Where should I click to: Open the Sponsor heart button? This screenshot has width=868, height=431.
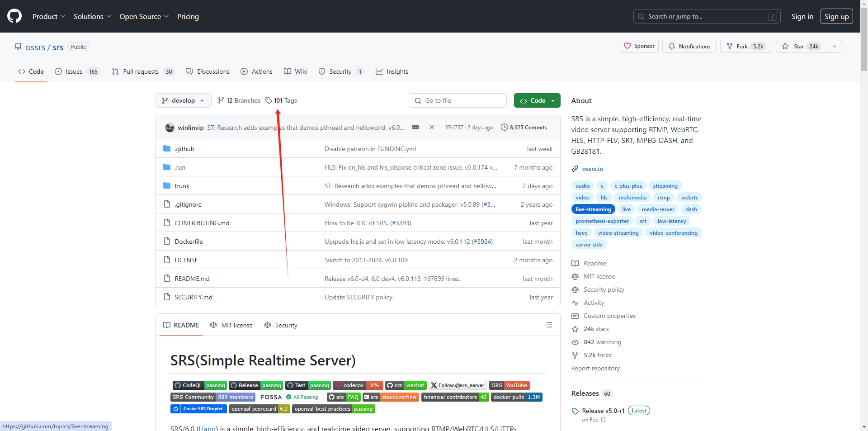pyautogui.click(x=639, y=46)
